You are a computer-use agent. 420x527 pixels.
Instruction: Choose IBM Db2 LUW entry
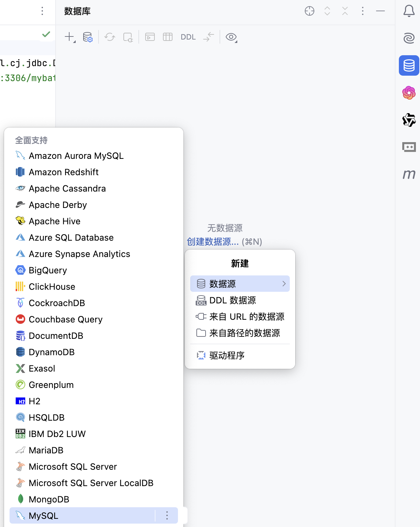(94, 434)
